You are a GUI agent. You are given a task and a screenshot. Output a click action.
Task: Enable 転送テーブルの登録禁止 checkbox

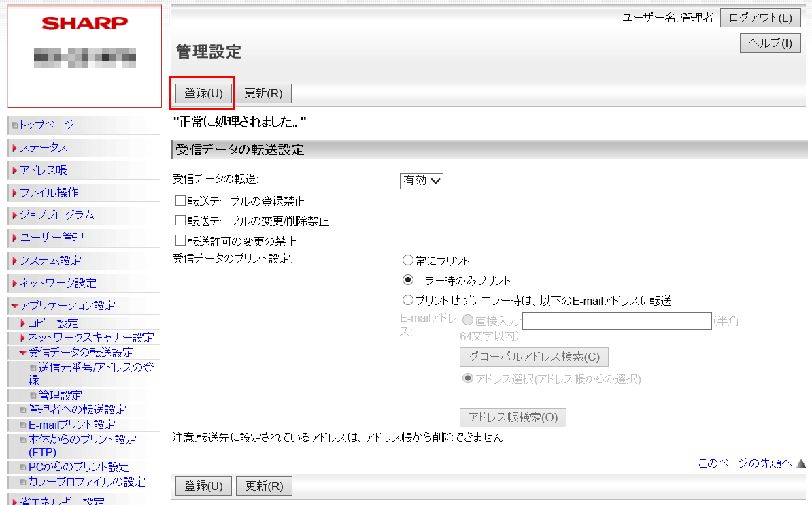(180, 201)
